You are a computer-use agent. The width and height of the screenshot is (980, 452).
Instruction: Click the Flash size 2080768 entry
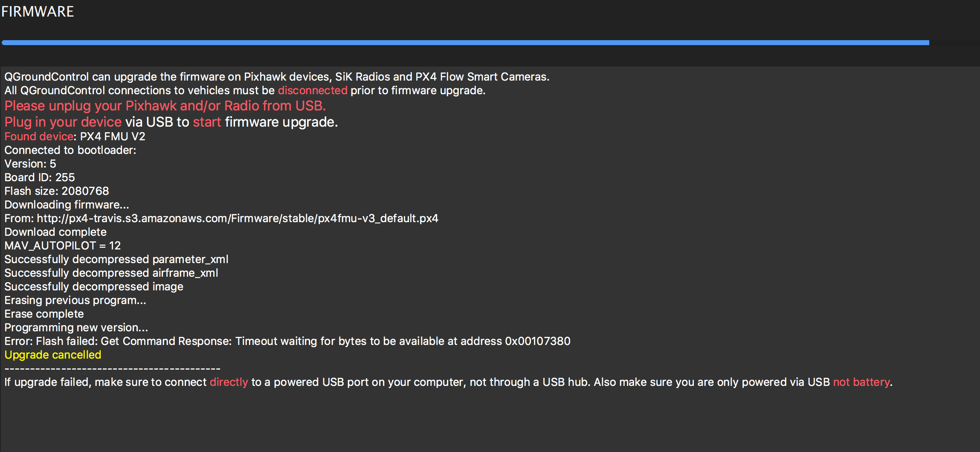56,191
